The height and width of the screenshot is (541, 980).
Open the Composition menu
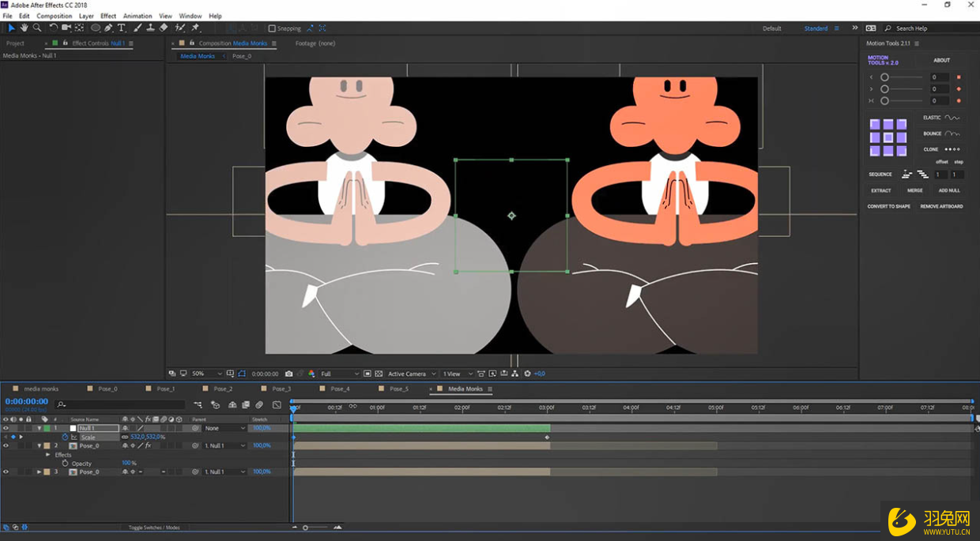tap(54, 16)
